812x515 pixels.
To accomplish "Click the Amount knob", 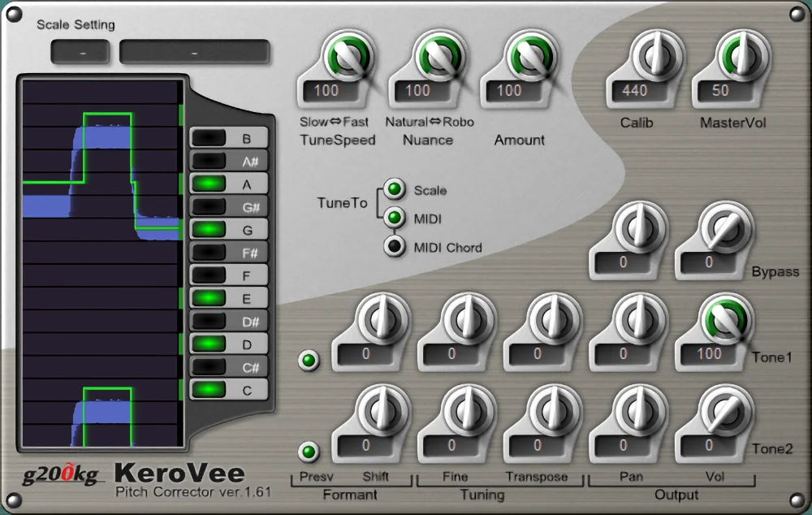I will tap(530, 57).
